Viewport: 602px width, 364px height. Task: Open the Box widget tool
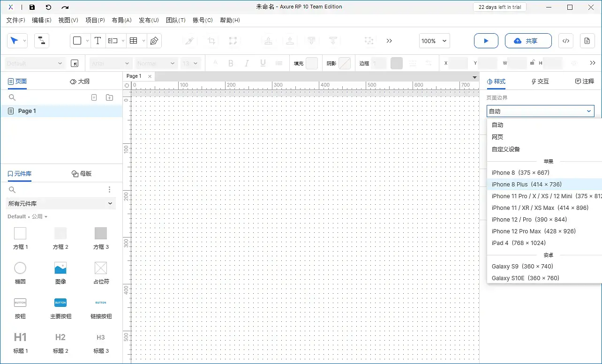click(x=77, y=41)
